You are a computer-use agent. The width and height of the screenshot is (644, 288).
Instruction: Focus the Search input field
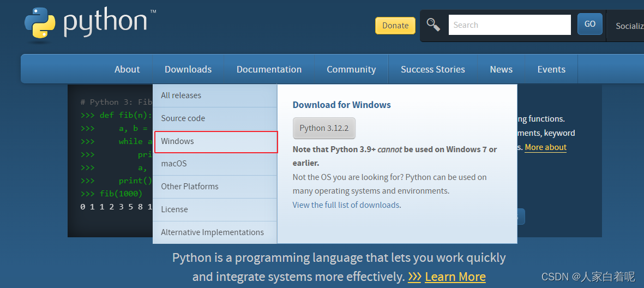click(x=510, y=25)
